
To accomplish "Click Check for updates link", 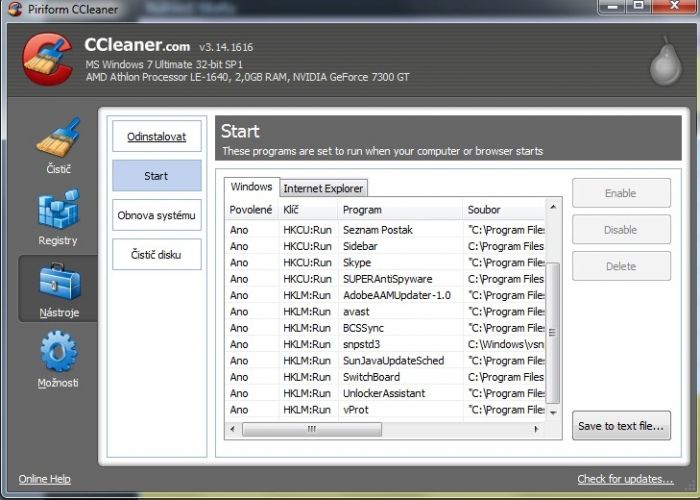I will pos(625,479).
